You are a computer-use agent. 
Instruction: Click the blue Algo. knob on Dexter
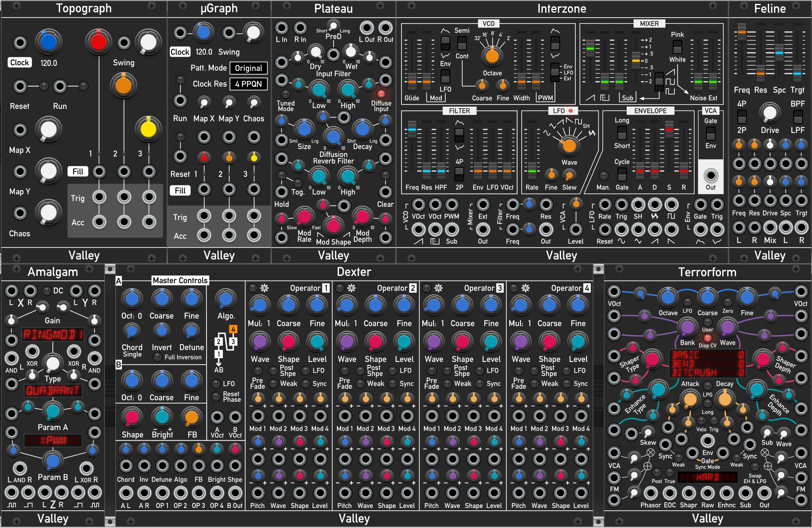[x=226, y=299]
